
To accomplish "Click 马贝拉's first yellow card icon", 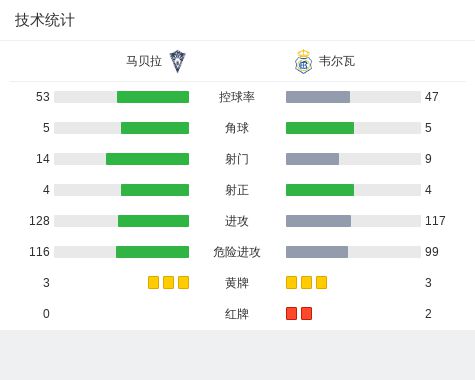I will (x=153, y=282).
